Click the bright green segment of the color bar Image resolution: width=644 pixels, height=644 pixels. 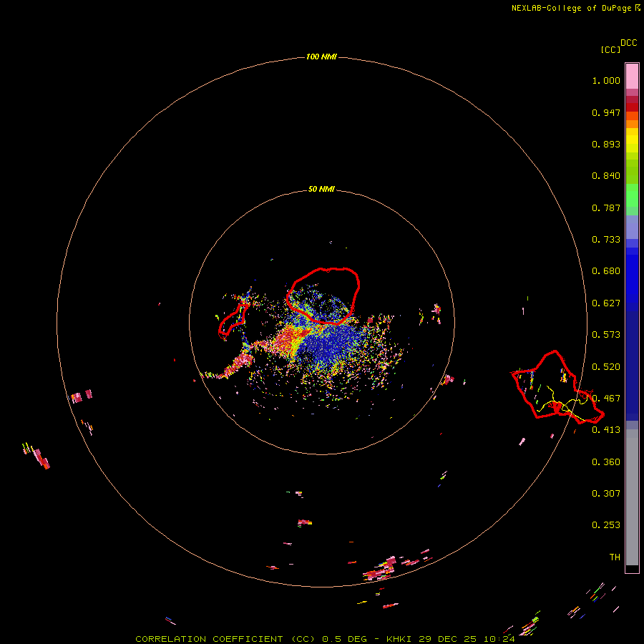click(632, 195)
